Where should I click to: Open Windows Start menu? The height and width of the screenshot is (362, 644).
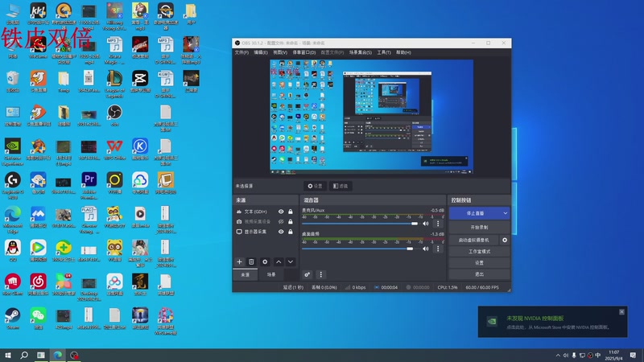[x=8, y=355]
